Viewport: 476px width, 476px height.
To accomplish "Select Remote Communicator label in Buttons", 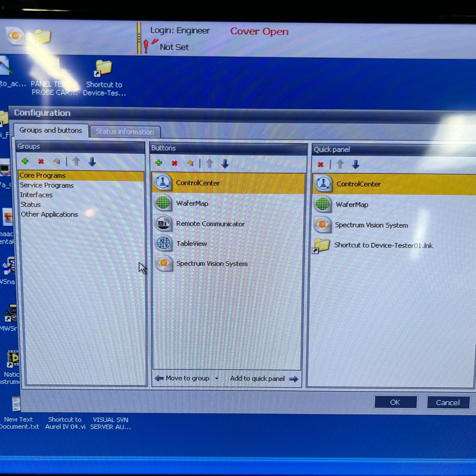I will click(210, 224).
